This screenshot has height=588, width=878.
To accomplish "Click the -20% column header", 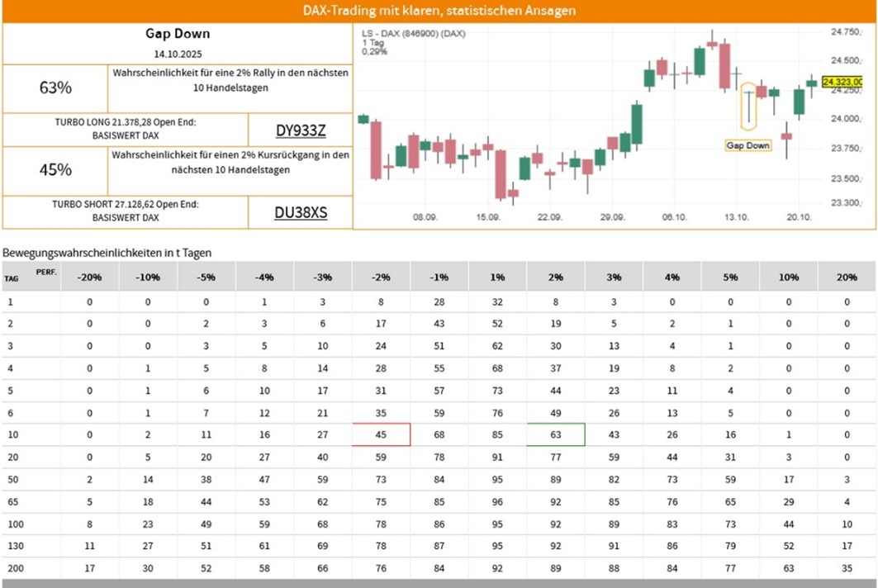I will click(x=89, y=277).
